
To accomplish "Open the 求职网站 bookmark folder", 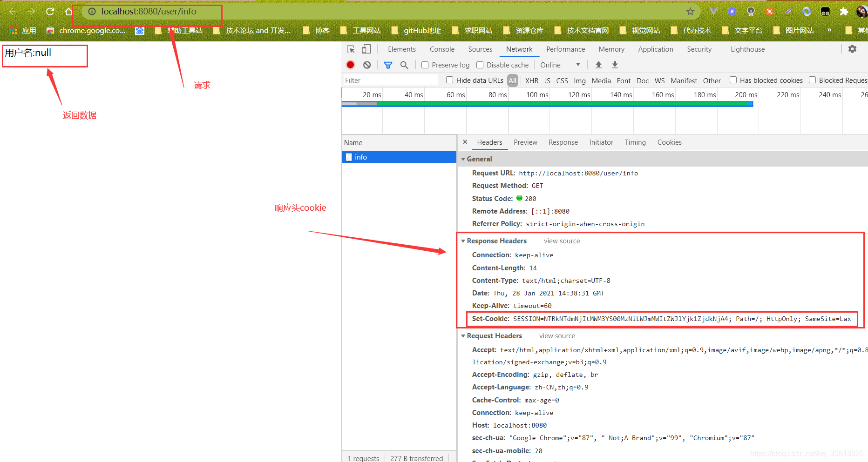I will 472,30.
